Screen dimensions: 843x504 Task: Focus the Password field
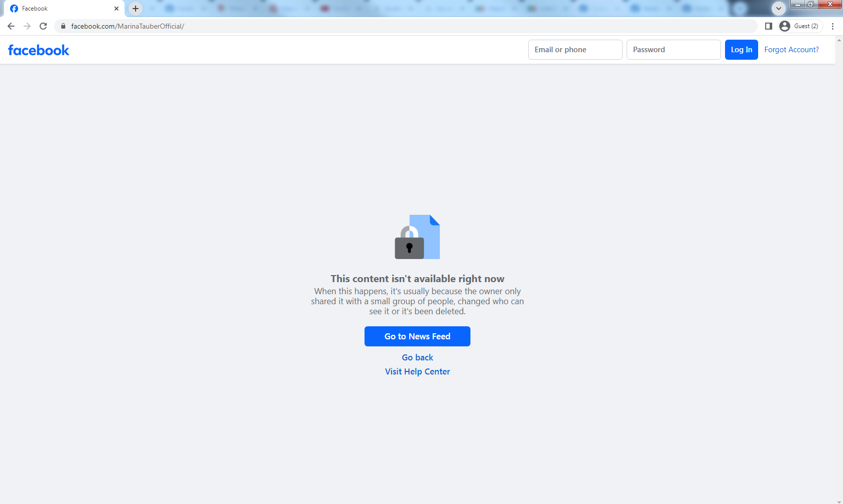click(x=673, y=50)
